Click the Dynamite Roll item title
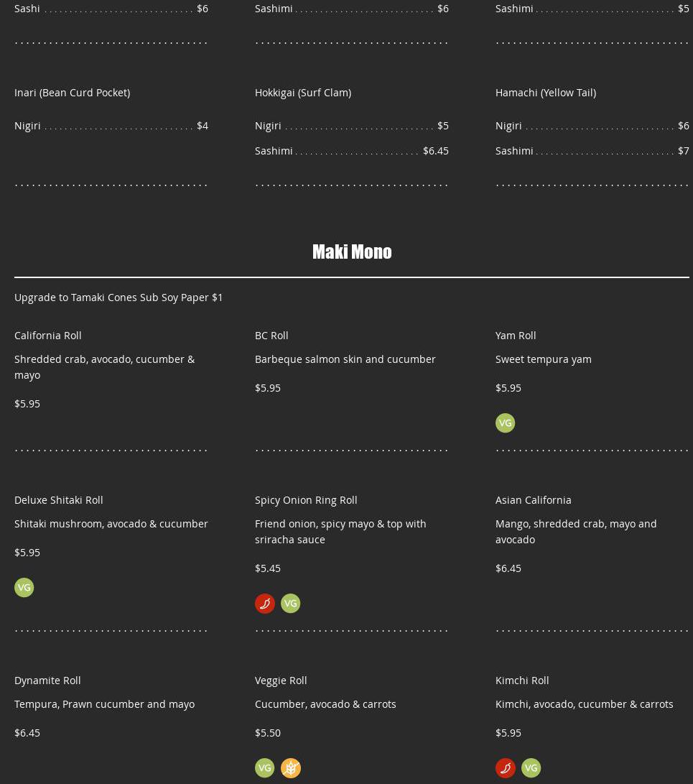The image size is (693, 784). coord(47,680)
